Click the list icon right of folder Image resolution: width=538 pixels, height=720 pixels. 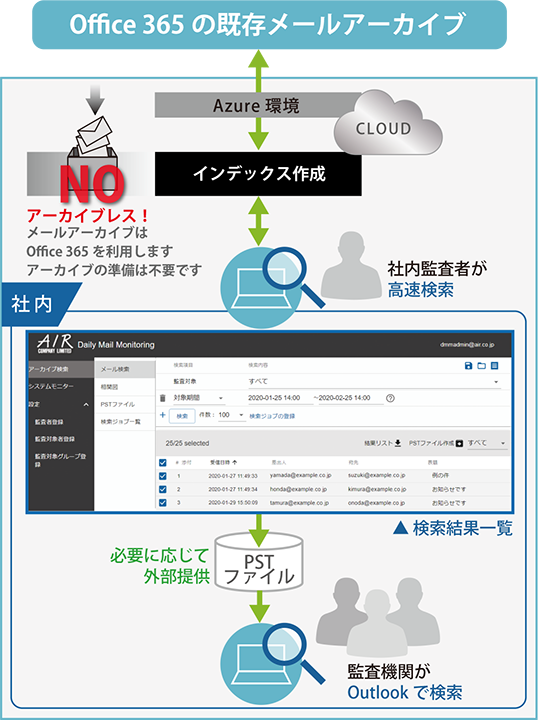(494, 366)
